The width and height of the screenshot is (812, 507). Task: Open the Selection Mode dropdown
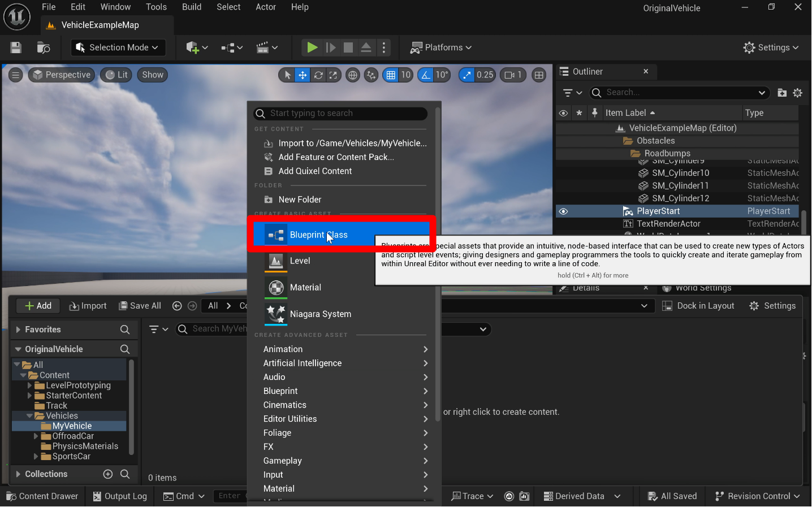[118, 47]
